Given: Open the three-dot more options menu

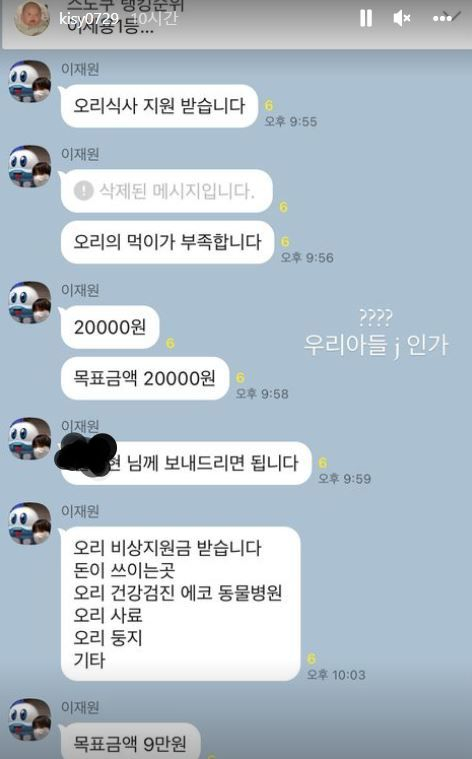Looking at the screenshot, I should point(442,18).
